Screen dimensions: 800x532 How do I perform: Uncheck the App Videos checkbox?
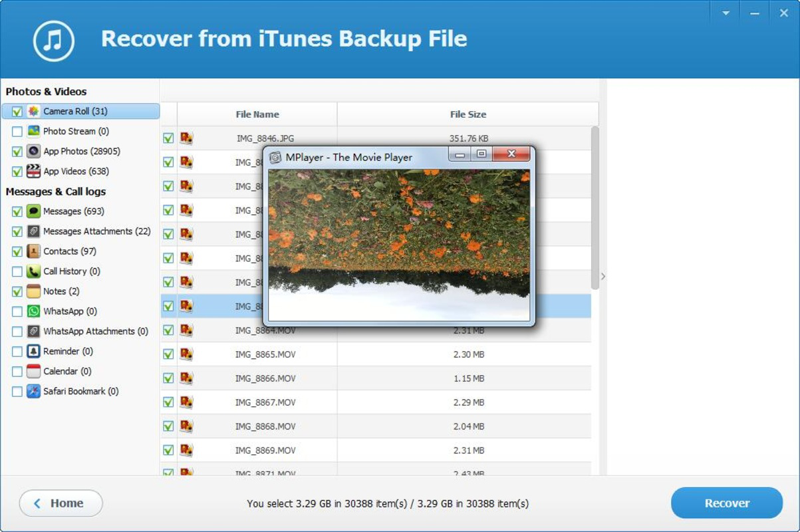pyautogui.click(x=17, y=172)
